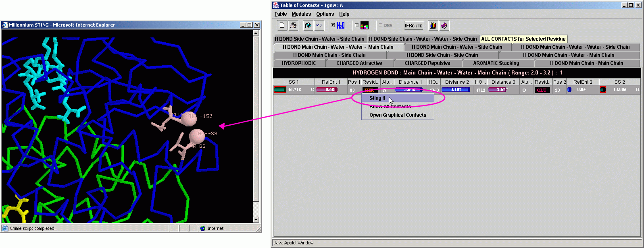644x248 pixels.
Task: Open the Options menu
Action: click(x=325, y=14)
